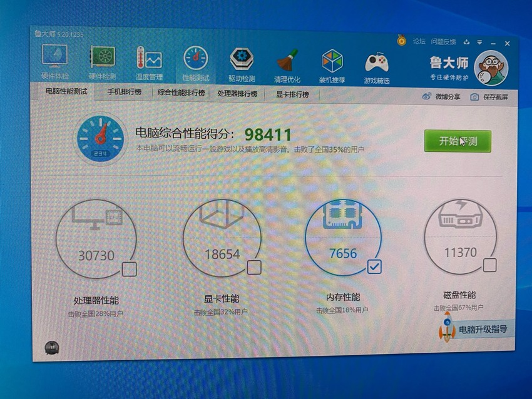Click the round icon at bottom-left corner
532x399 pixels.
[51, 348]
